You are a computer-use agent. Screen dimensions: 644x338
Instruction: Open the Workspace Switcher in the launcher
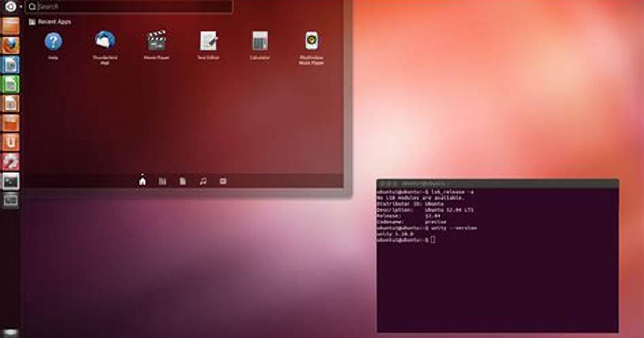tap(10, 200)
